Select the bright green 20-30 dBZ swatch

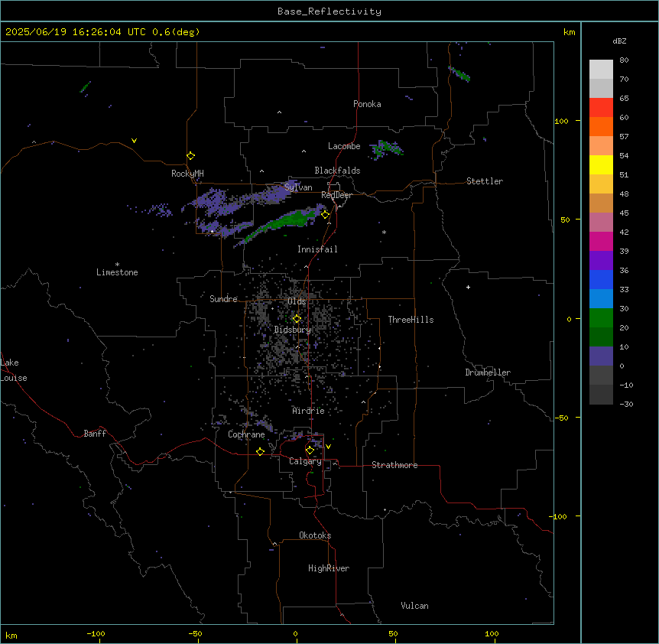601,318
